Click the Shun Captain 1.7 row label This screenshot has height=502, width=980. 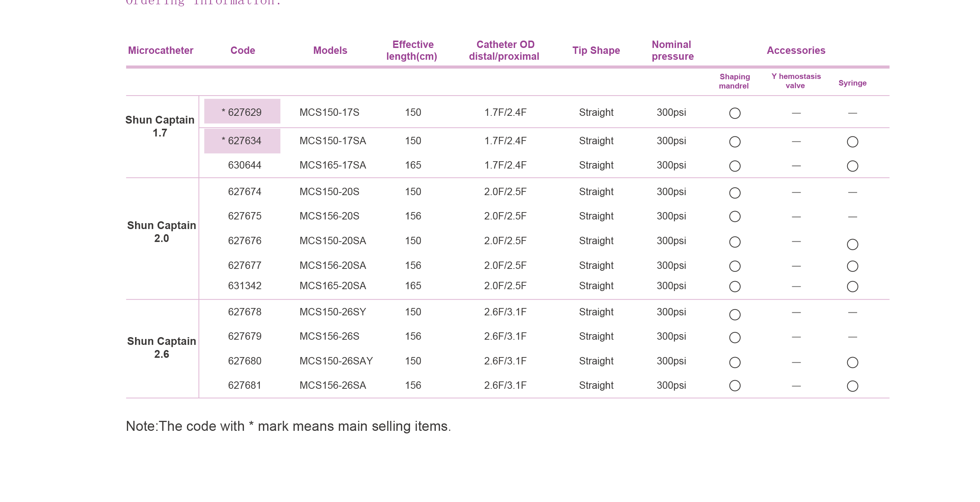pyautogui.click(x=160, y=126)
